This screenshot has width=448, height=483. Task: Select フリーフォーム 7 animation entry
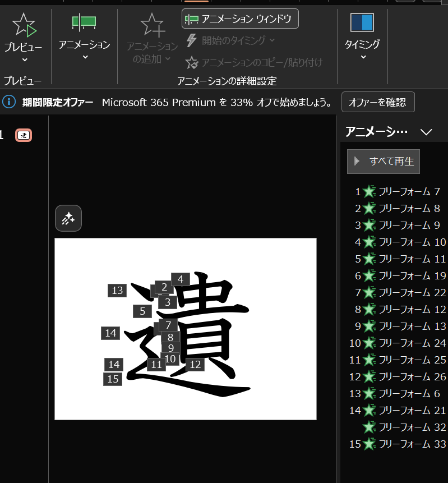click(x=398, y=192)
